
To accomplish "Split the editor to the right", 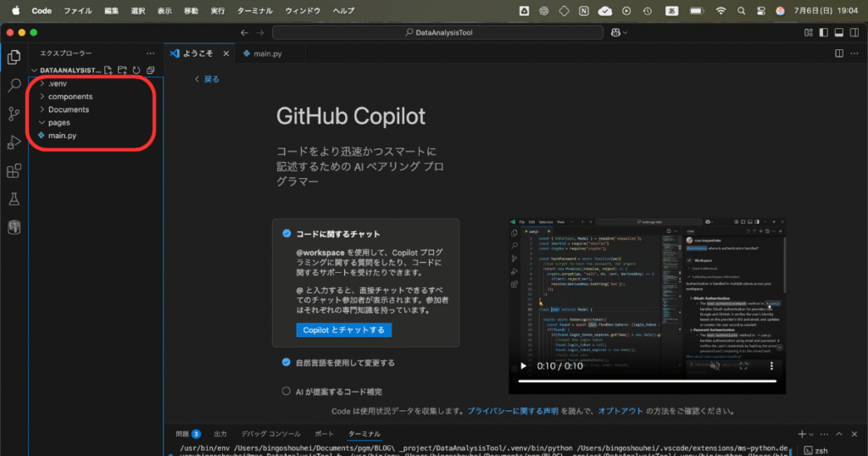I will coord(839,53).
